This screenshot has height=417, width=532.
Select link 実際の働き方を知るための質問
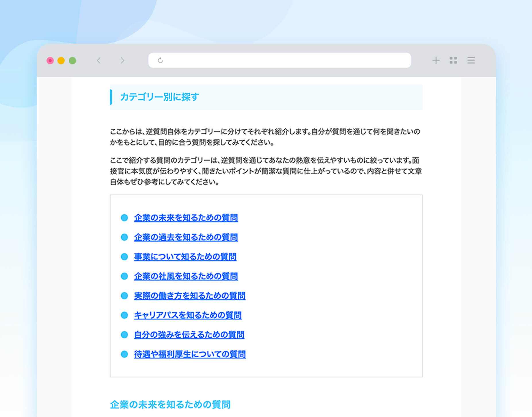coord(189,296)
